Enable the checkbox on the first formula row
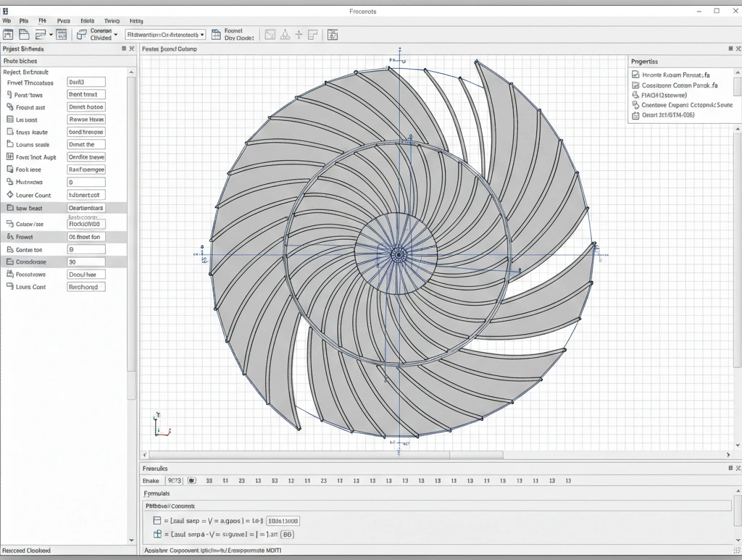 tap(156, 519)
